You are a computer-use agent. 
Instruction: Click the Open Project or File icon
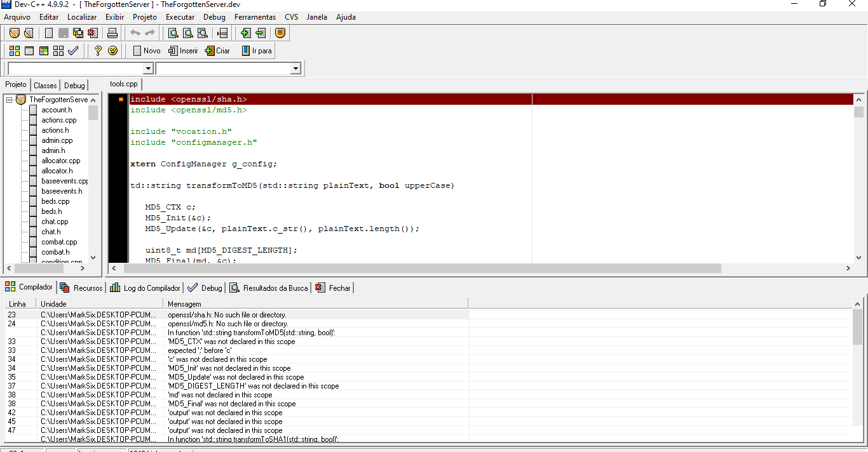29,33
